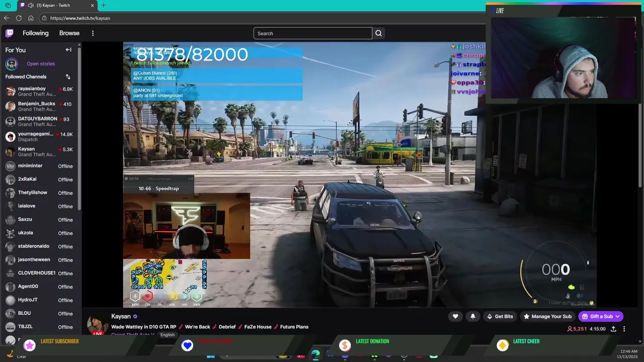Click the Twitch logo home icon
Screen dimensions: 644x362
(x=10, y=33)
